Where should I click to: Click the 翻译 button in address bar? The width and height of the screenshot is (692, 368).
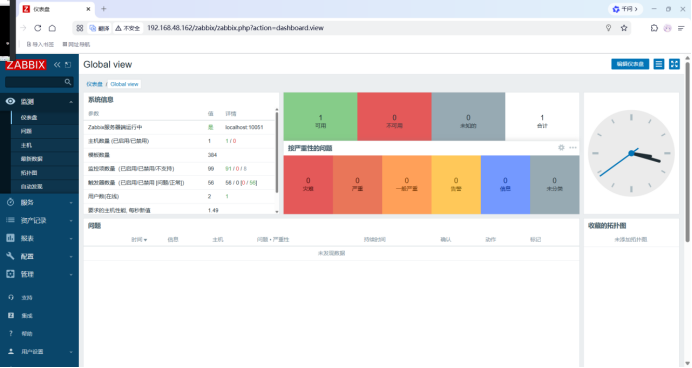(99, 28)
